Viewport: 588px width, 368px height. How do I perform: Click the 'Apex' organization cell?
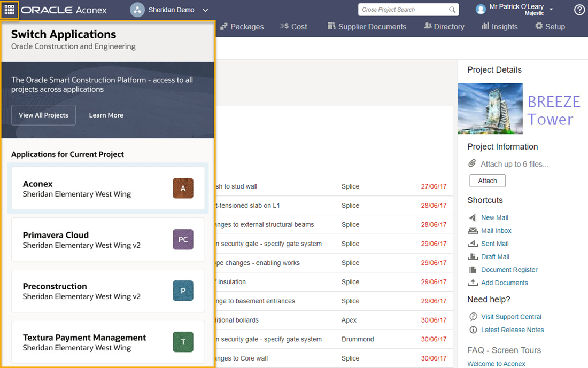(x=349, y=320)
